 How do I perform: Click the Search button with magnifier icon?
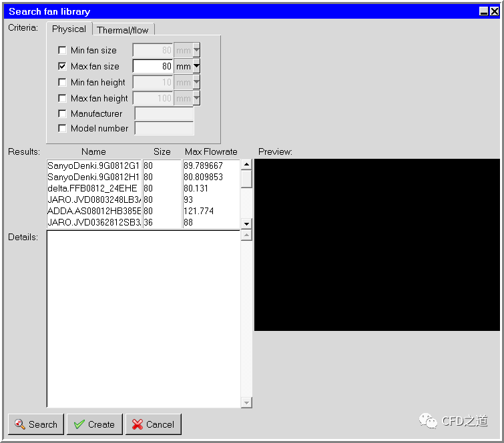[x=35, y=424]
